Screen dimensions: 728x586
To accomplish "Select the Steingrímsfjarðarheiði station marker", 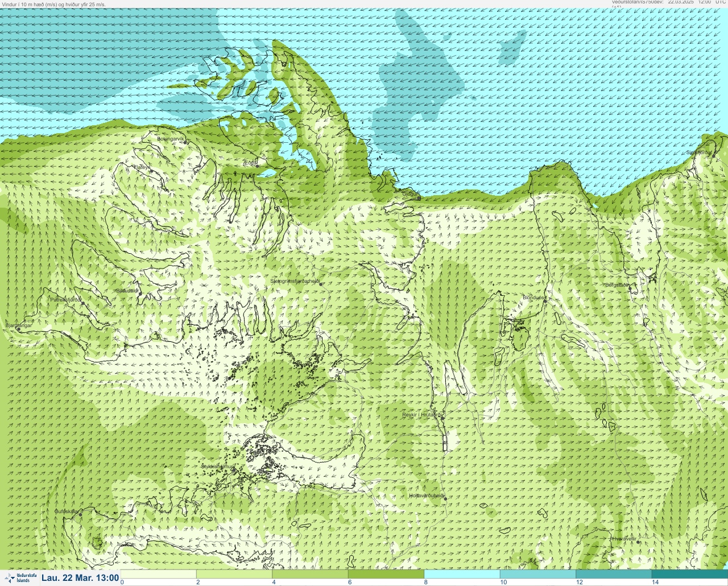I will tap(321, 283).
